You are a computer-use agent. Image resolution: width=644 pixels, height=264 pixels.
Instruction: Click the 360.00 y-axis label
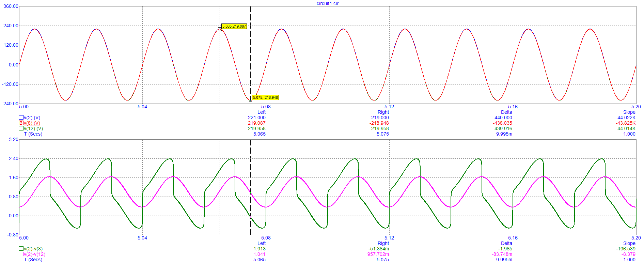(11, 6)
